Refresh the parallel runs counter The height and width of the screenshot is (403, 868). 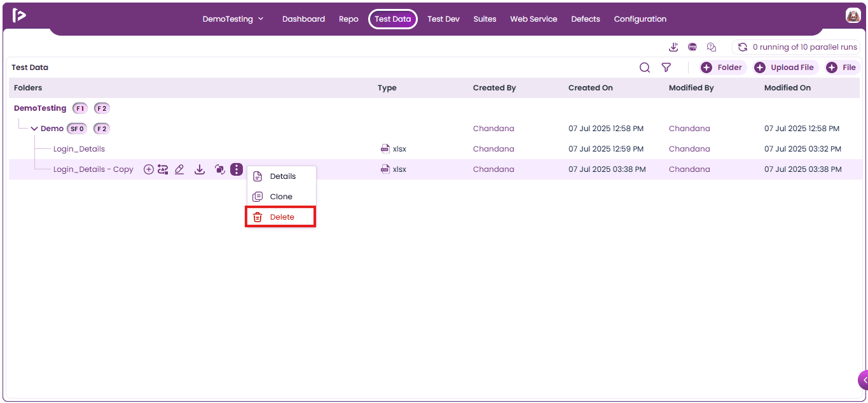tap(742, 47)
